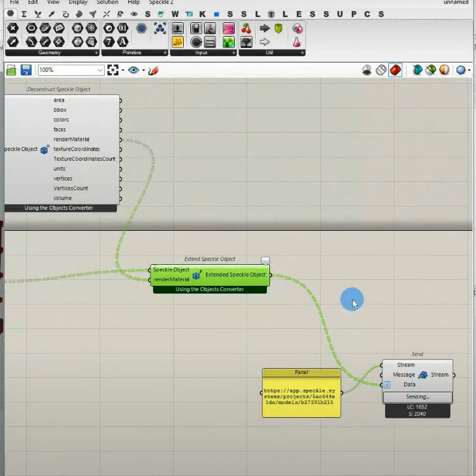The height and width of the screenshot is (476, 476).
Task: Select the yellow Graph Mapper input icon
Action: click(178, 42)
